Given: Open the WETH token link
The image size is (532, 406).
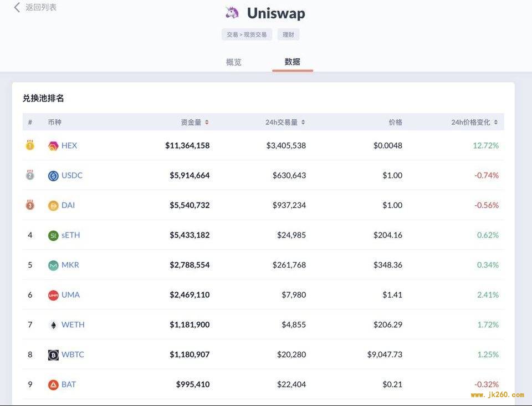Looking at the screenshot, I should pyautogui.click(x=73, y=325).
